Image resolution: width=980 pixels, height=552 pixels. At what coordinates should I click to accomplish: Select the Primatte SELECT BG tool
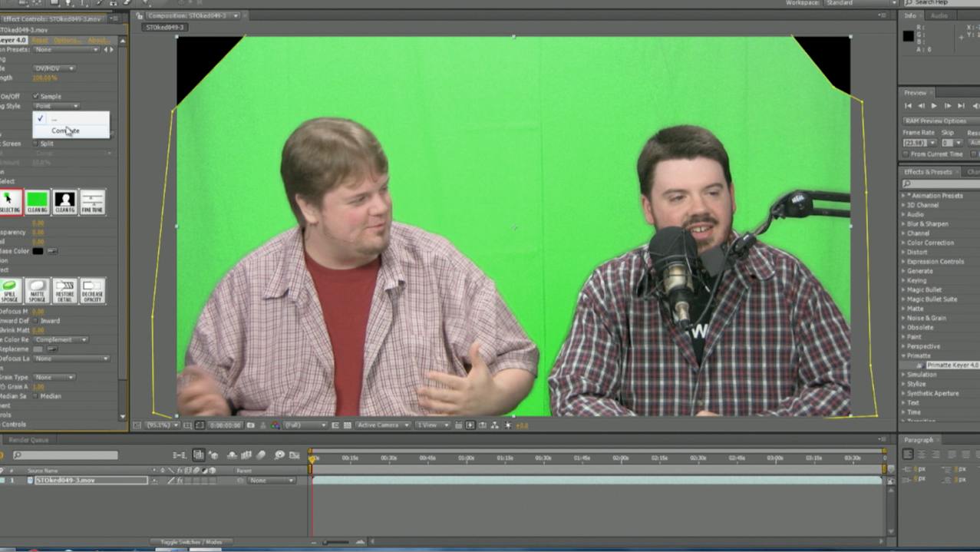coord(11,202)
